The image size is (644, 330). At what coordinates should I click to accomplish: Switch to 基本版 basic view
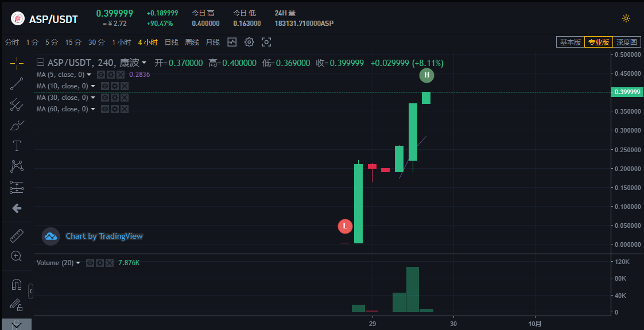tap(571, 42)
